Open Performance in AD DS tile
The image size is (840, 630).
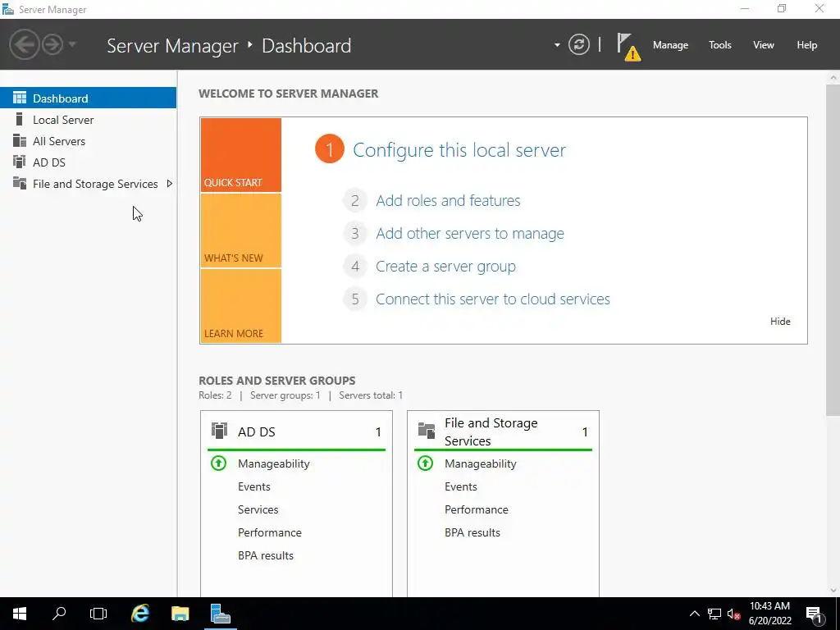coord(269,532)
